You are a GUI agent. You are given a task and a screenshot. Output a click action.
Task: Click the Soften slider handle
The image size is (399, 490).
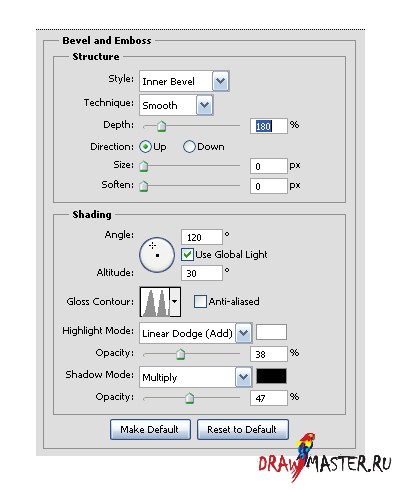click(x=144, y=186)
